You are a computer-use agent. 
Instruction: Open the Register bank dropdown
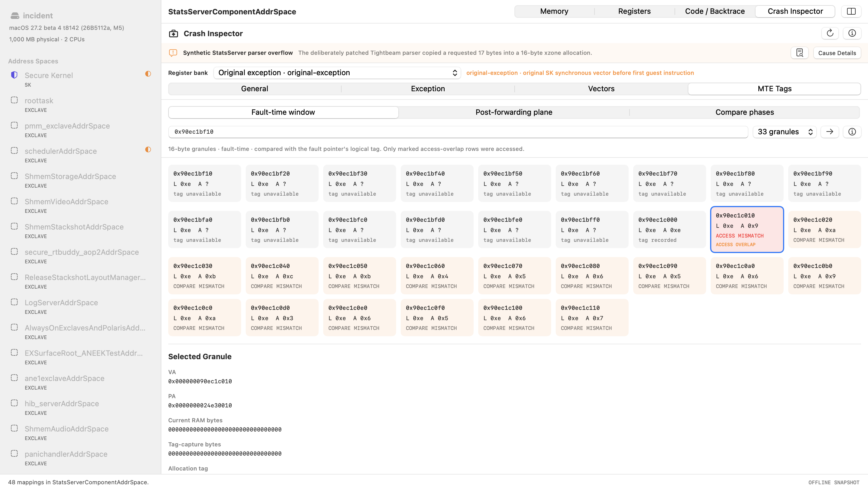pyautogui.click(x=337, y=73)
